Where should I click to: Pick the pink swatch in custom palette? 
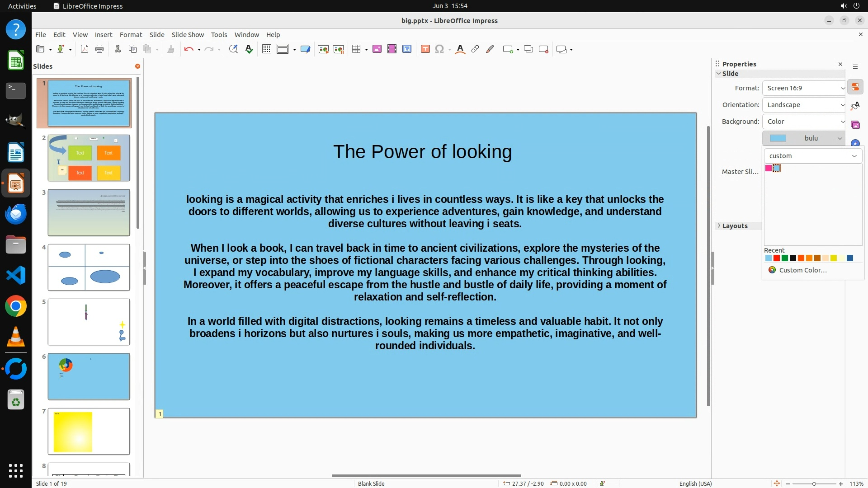point(769,169)
